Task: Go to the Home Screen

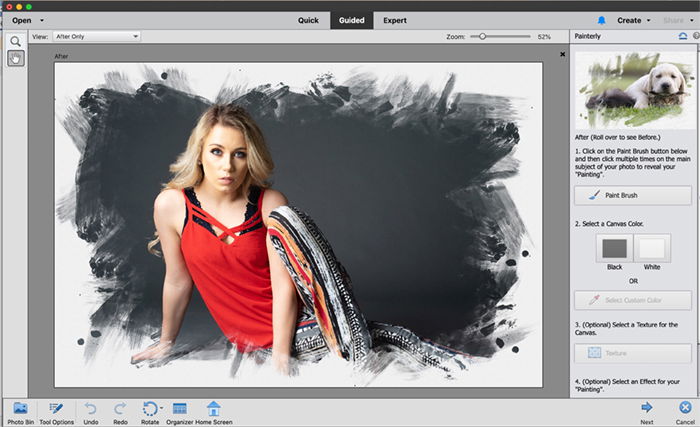Action: point(214,408)
